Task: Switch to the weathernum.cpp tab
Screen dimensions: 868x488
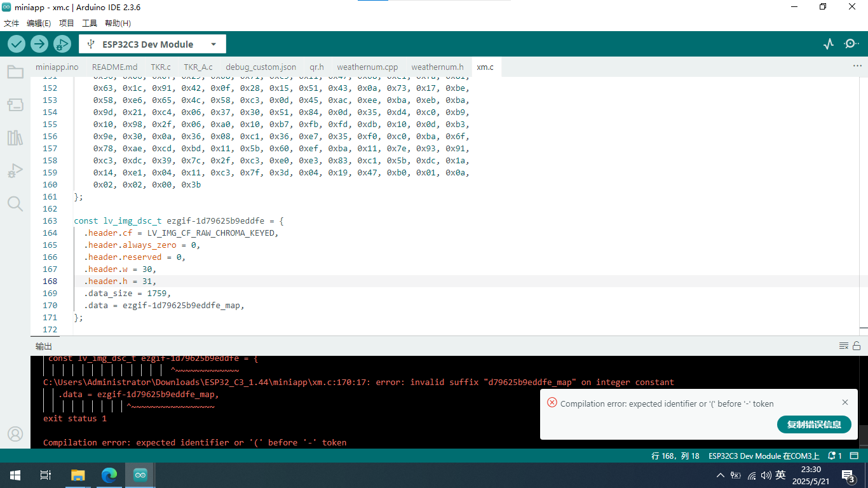Action: tap(367, 67)
